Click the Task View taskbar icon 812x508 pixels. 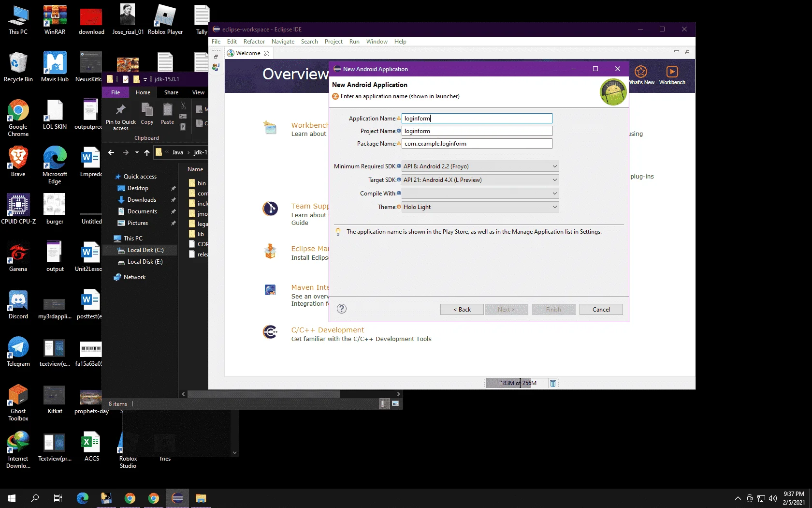(58, 498)
